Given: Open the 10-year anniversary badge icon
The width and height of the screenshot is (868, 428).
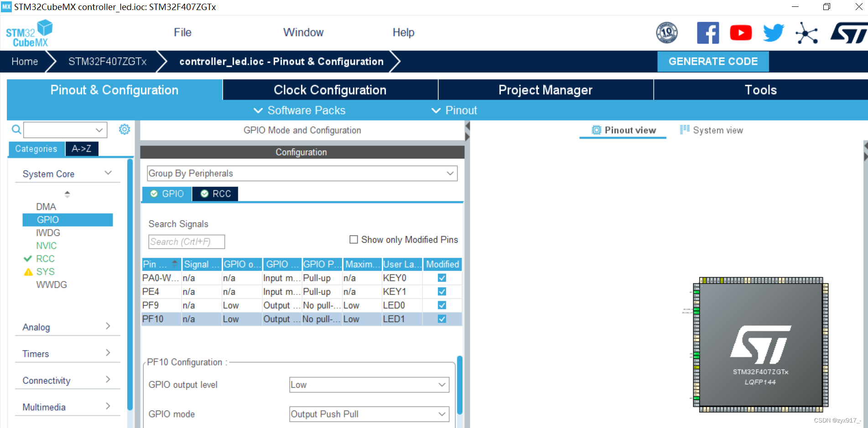Looking at the screenshot, I should click(x=667, y=33).
